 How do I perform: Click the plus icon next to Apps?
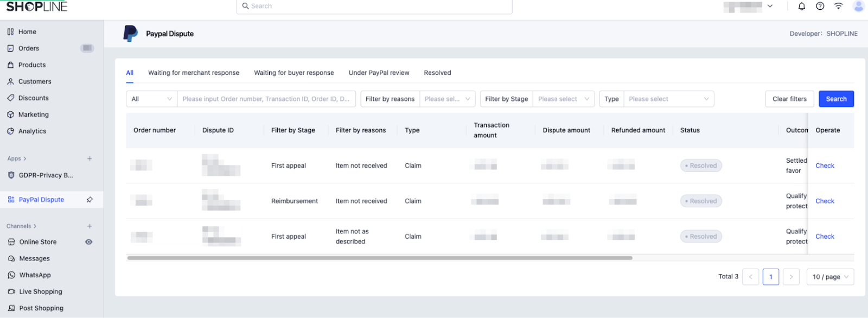pyautogui.click(x=90, y=158)
